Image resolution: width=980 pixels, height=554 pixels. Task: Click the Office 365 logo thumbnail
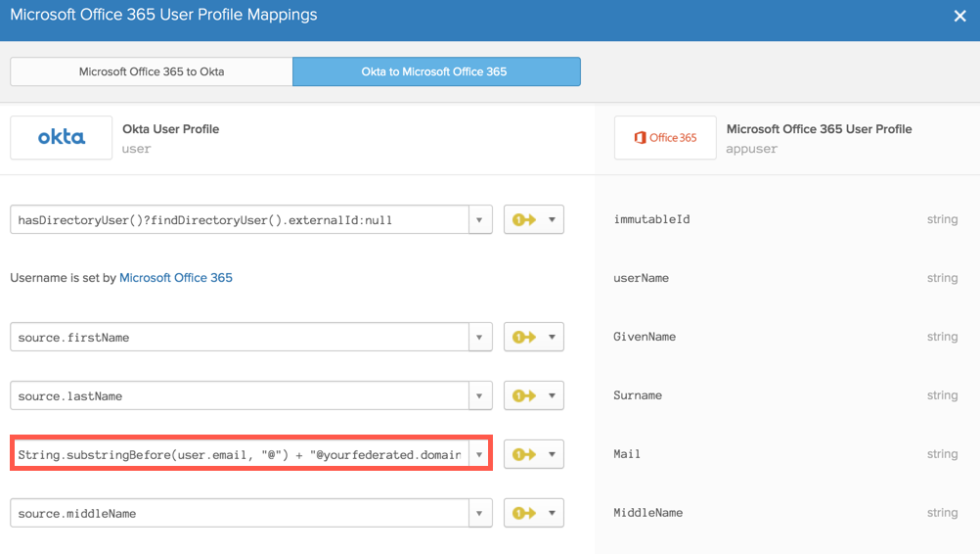665,138
